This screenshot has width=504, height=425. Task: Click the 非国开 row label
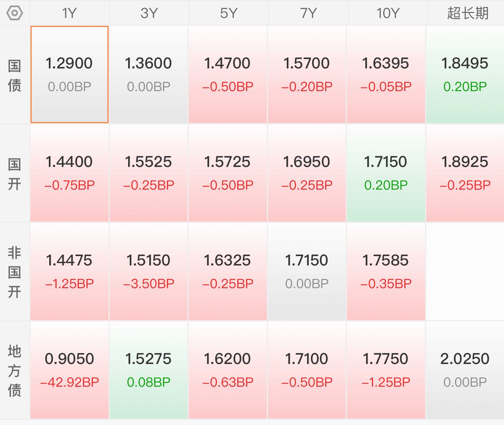(14, 273)
